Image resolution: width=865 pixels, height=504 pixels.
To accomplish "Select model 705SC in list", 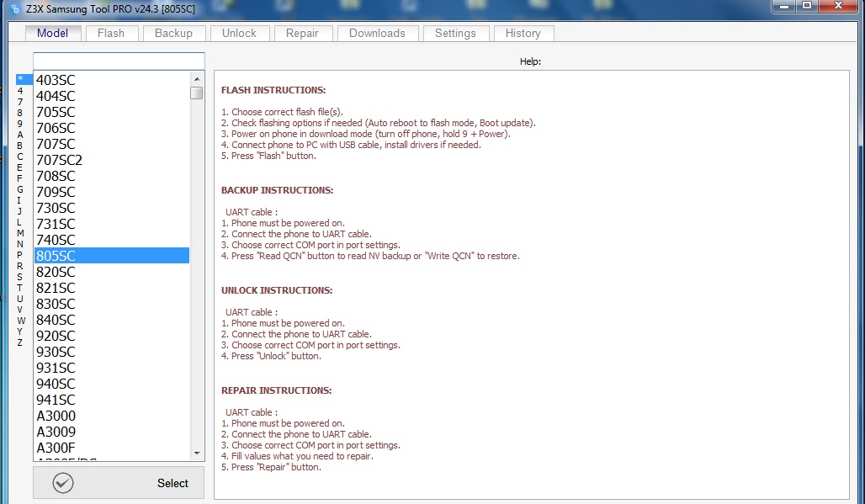I will [111, 112].
